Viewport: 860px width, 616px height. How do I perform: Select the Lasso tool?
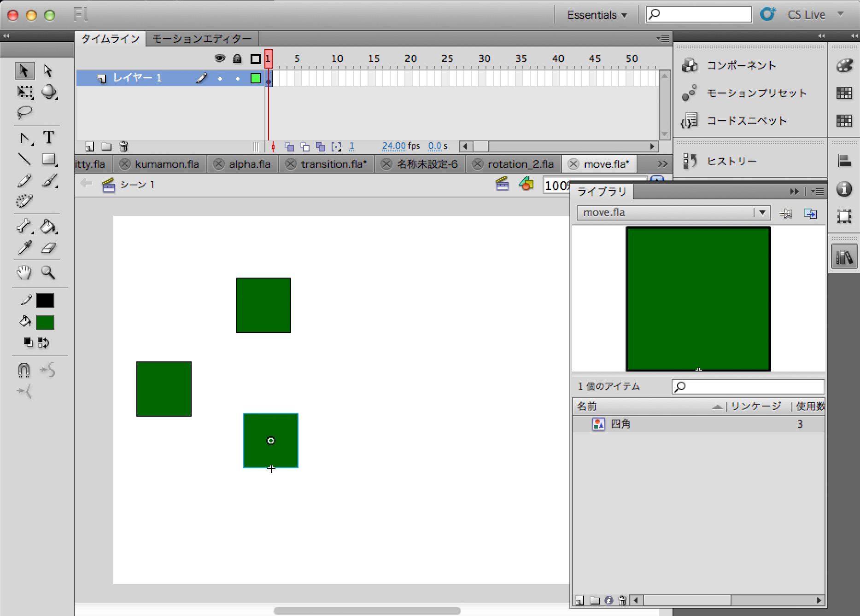click(24, 112)
